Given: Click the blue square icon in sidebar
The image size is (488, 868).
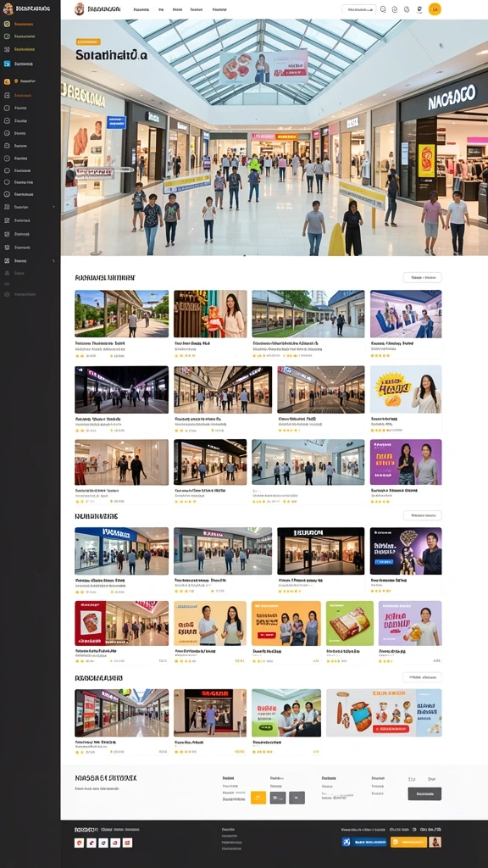Looking at the screenshot, I should [7, 64].
